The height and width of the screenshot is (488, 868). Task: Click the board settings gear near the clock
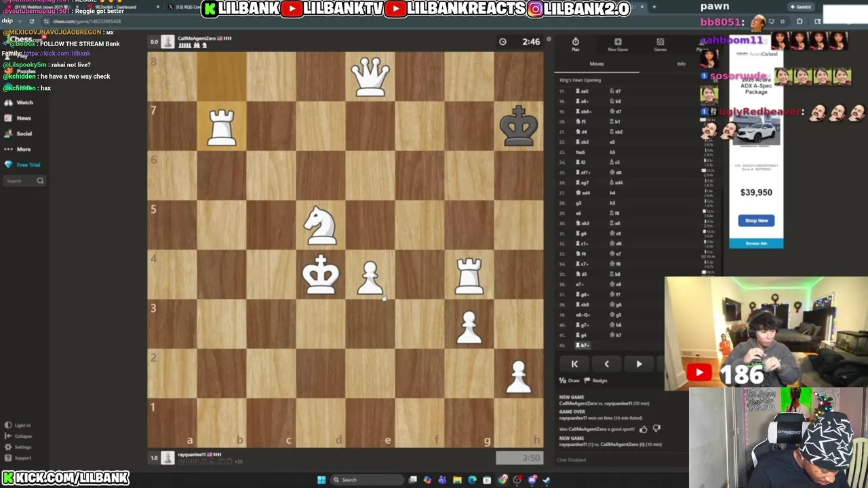549,40
